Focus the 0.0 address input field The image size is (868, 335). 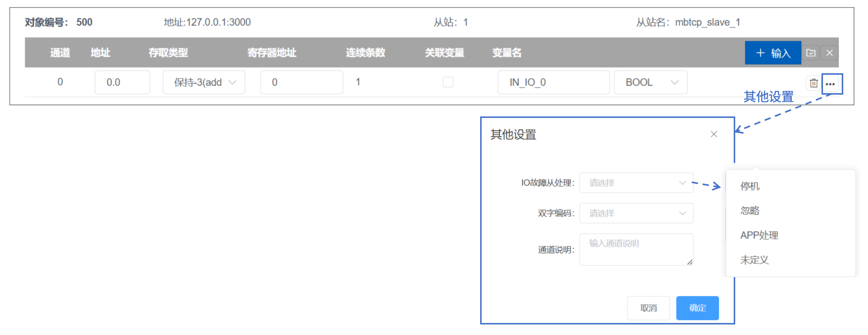click(122, 82)
